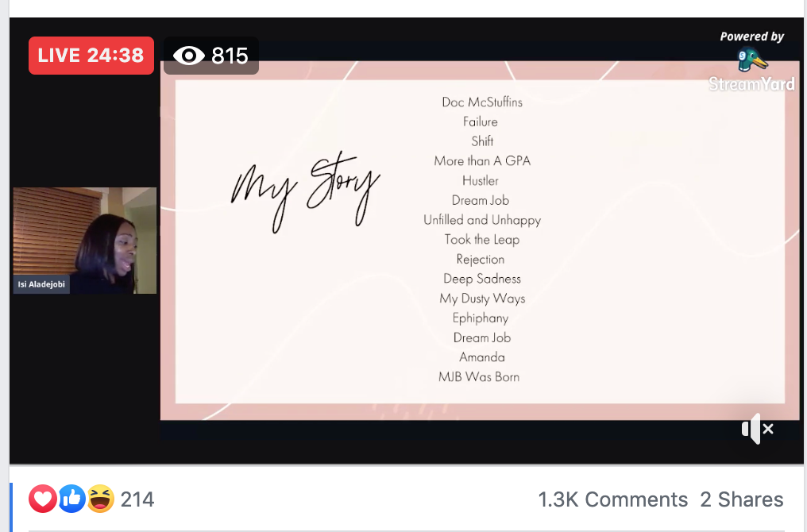Open the 1.3K Comments link
The height and width of the screenshot is (532, 807).
613,499
